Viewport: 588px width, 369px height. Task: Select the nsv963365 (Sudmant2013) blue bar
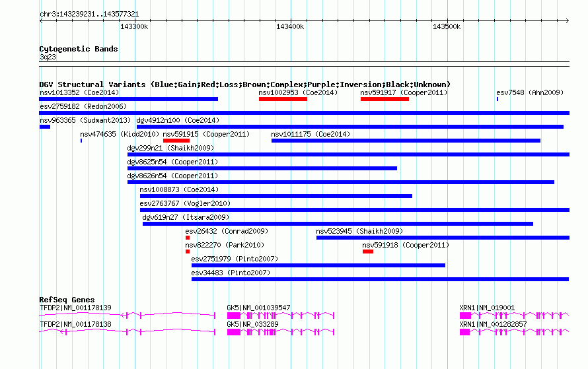(x=45, y=127)
